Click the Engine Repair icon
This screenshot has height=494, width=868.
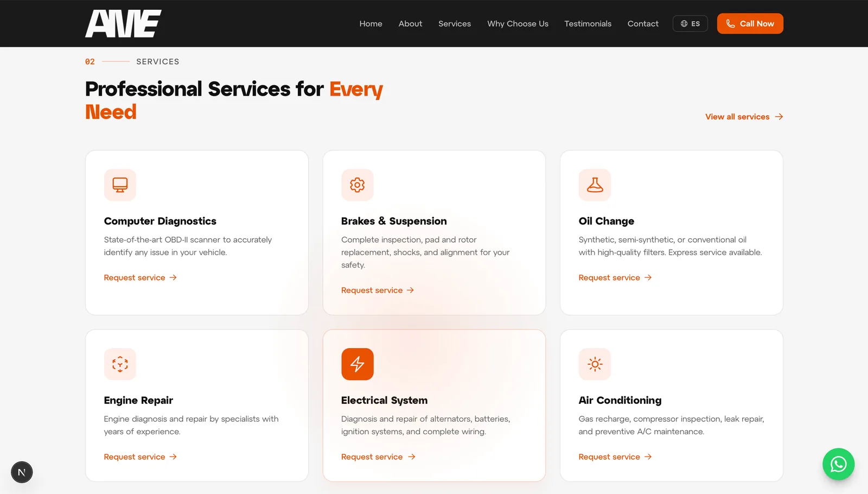120,364
